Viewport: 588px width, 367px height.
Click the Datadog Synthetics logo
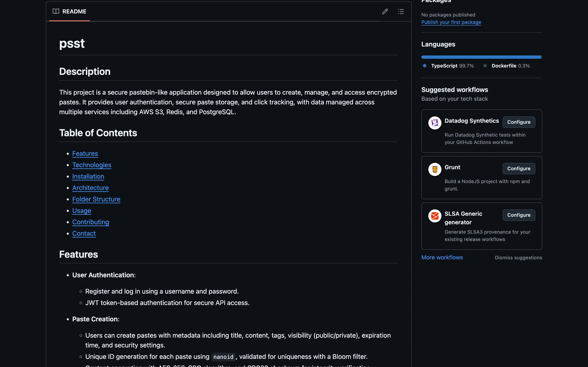pos(435,123)
